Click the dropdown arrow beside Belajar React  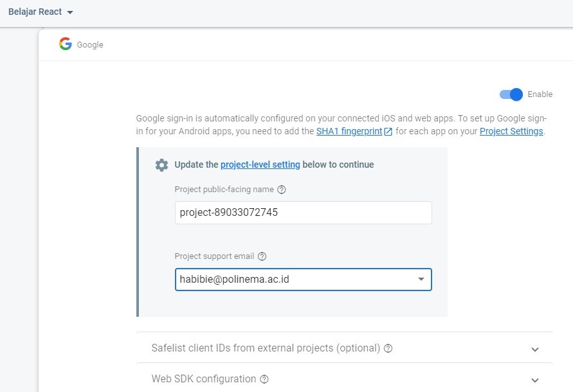71,12
